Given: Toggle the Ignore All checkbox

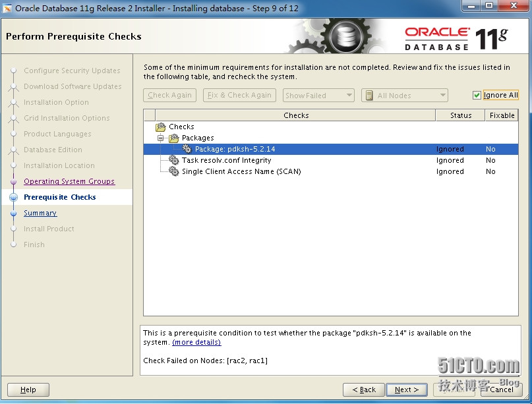Looking at the screenshot, I should pyautogui.click(x=477, y=96).
